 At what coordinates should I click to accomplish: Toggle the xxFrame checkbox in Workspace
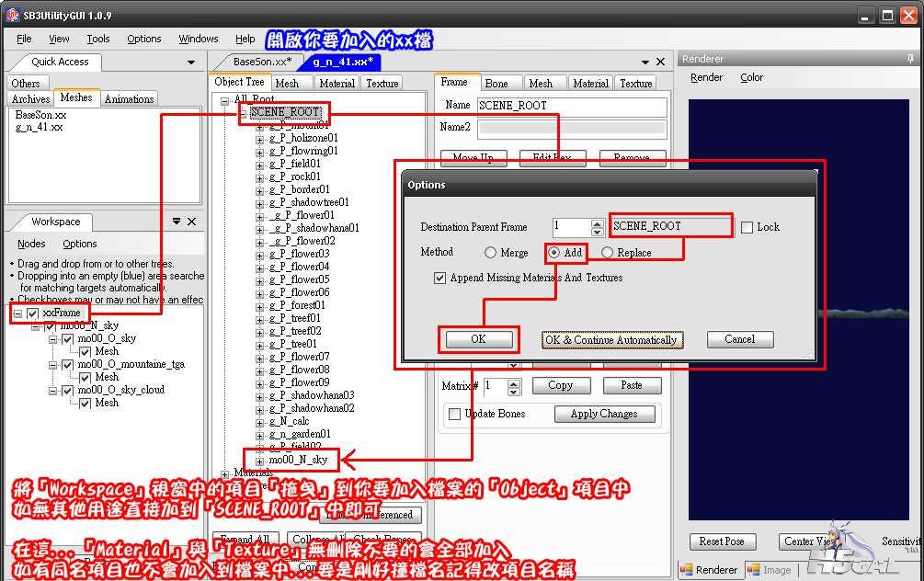(x=33, y=313)
